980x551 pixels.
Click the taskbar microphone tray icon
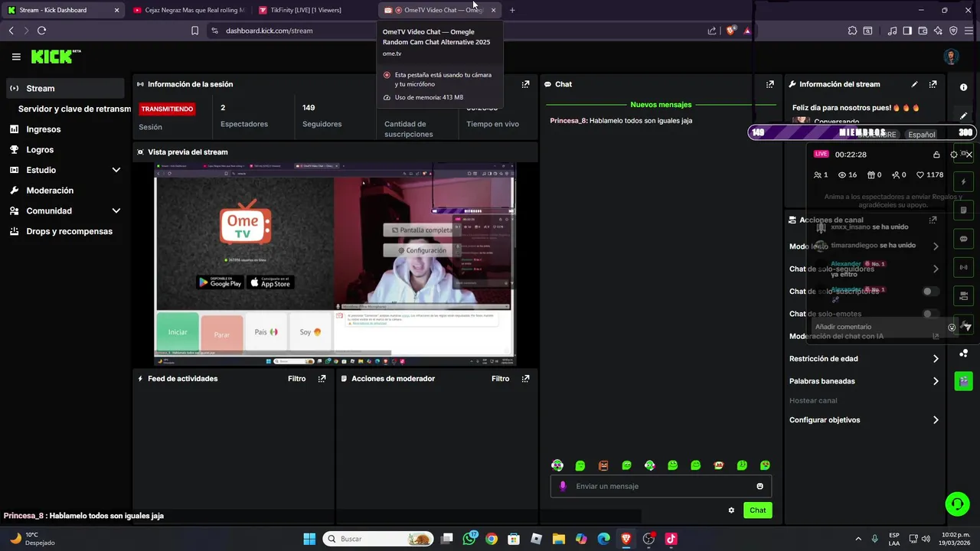pyautogui.click(x=875, y=539)
